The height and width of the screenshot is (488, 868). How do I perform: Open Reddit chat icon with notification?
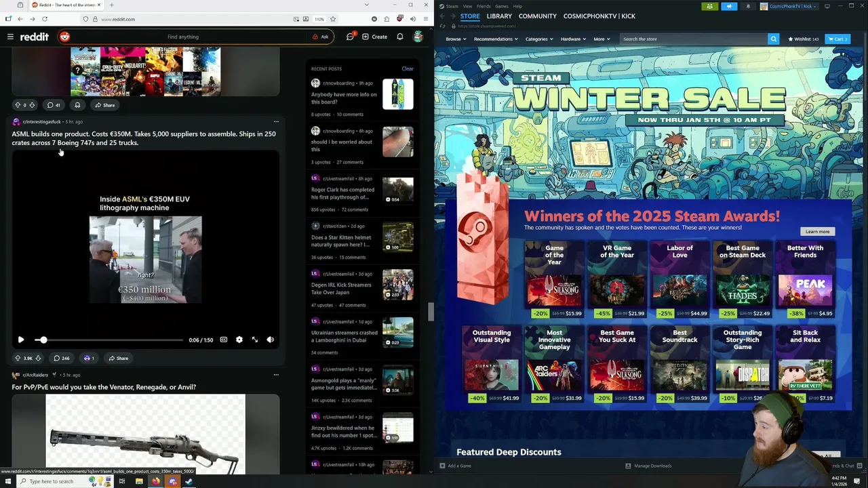pos(351,37)
